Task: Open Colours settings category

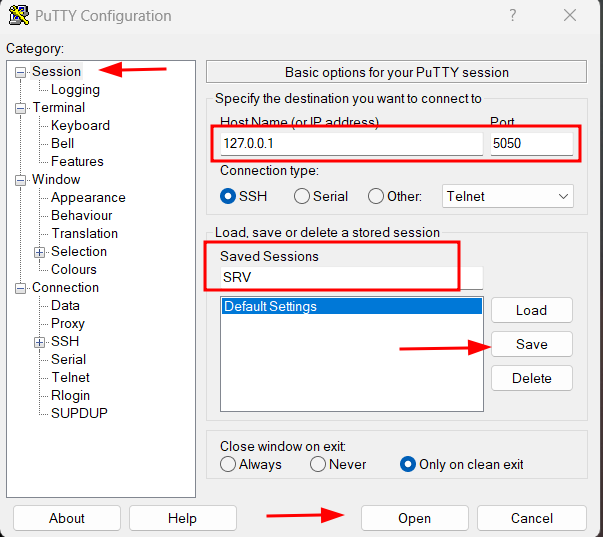Action: [73, 270]
